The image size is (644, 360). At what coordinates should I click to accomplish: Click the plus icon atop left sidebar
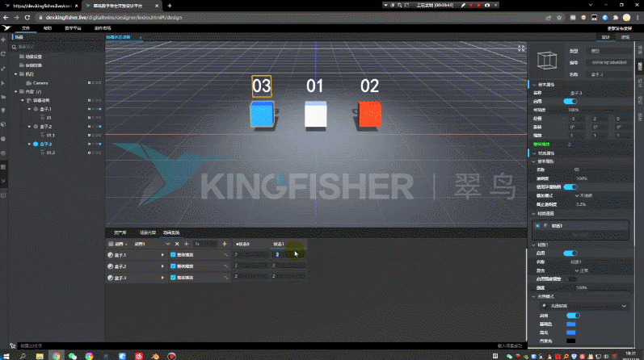coord(3,40)
